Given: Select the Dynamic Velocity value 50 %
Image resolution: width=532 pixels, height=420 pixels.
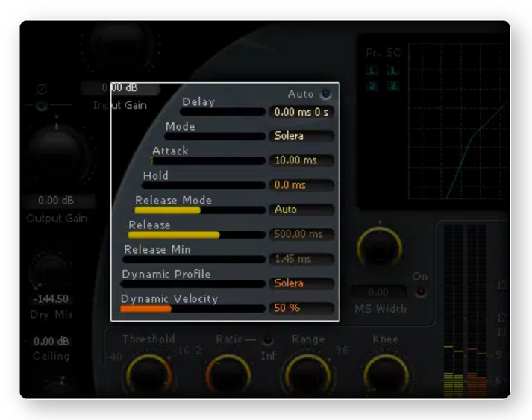Looking at the screenshot, I should coord(301,307).
